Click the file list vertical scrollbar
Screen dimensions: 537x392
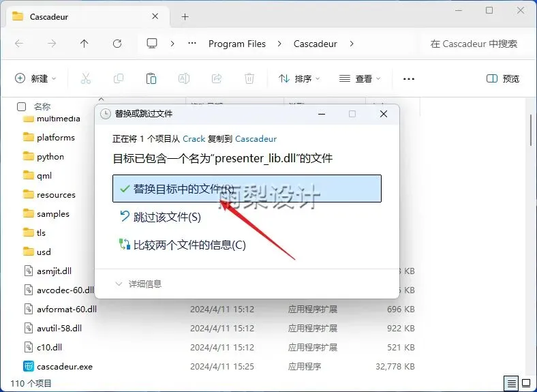531,130
